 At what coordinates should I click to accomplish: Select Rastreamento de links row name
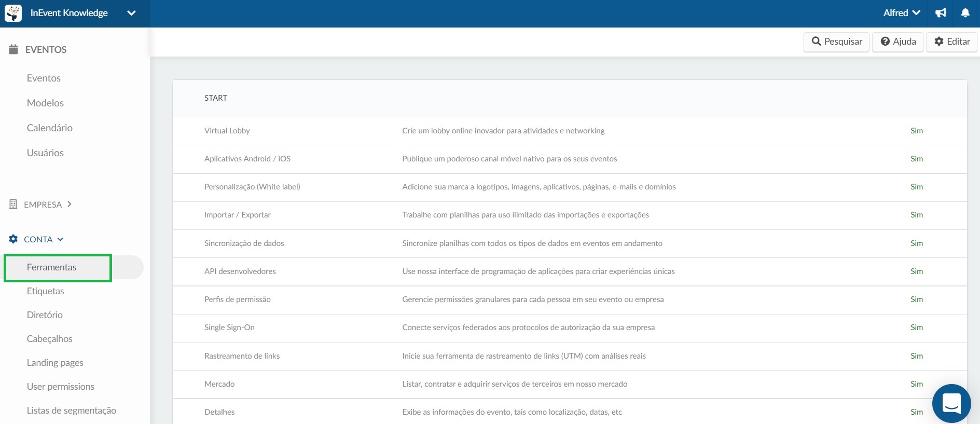point(242,356)
